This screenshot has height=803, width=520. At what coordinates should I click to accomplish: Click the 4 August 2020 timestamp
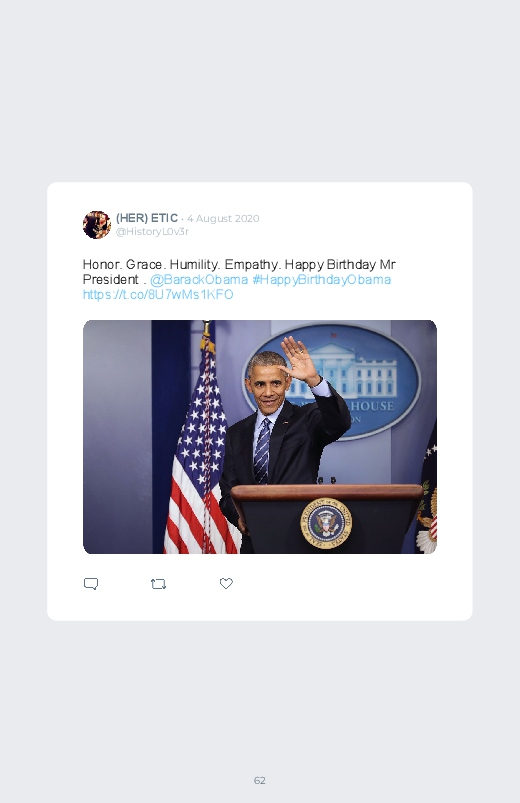[x=223, y=219]
